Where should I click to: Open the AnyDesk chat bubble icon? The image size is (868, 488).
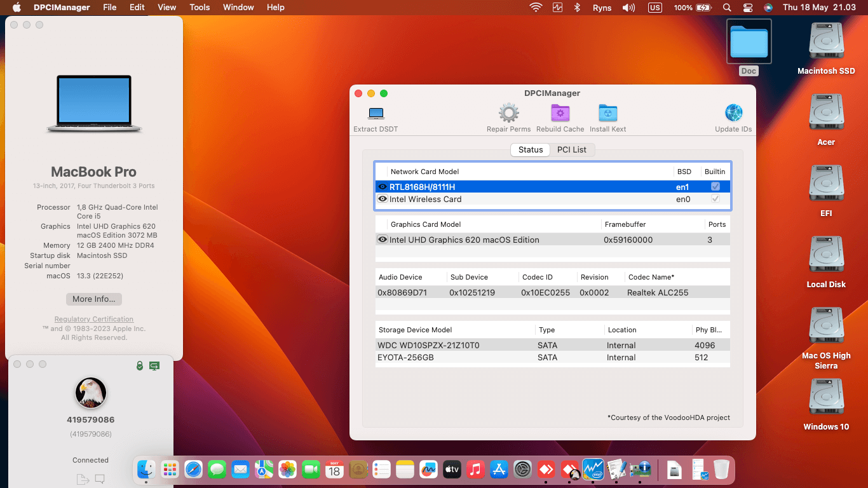(x=100, y=479)
